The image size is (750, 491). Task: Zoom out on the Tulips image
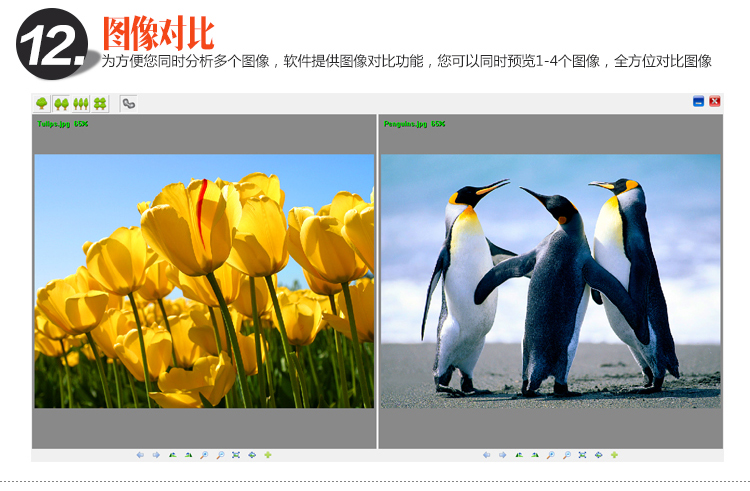pos(220,455)
